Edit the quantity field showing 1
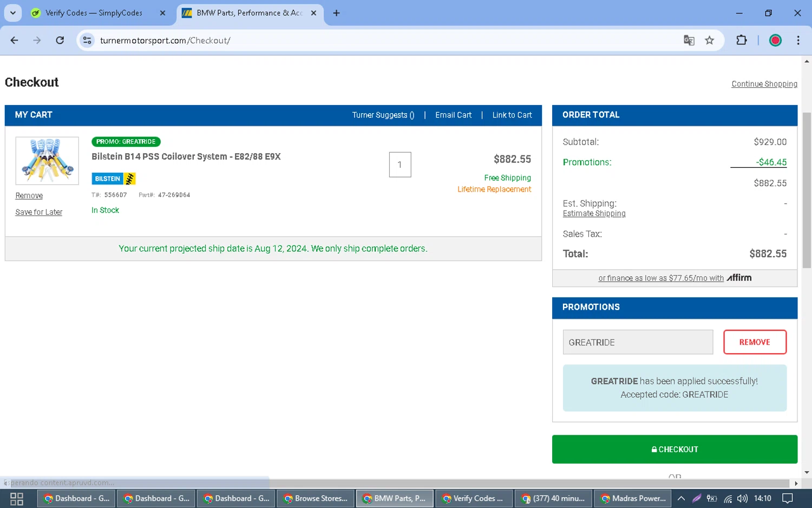This screenshot has height=508, width=812. [x=400, y=165]
